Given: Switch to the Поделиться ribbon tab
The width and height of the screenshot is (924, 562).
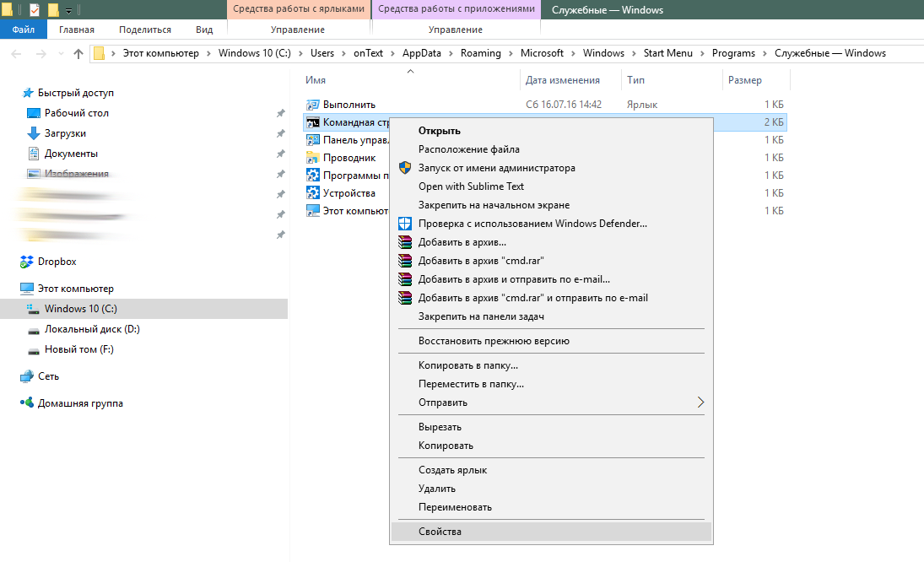Looking at the screenshot, I should [x=145, y=30].
